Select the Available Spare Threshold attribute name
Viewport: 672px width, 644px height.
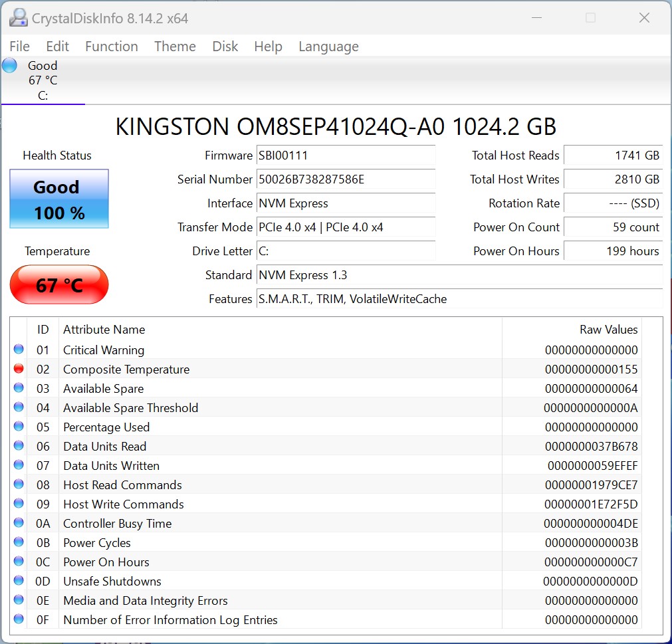(x=131, y=408)
